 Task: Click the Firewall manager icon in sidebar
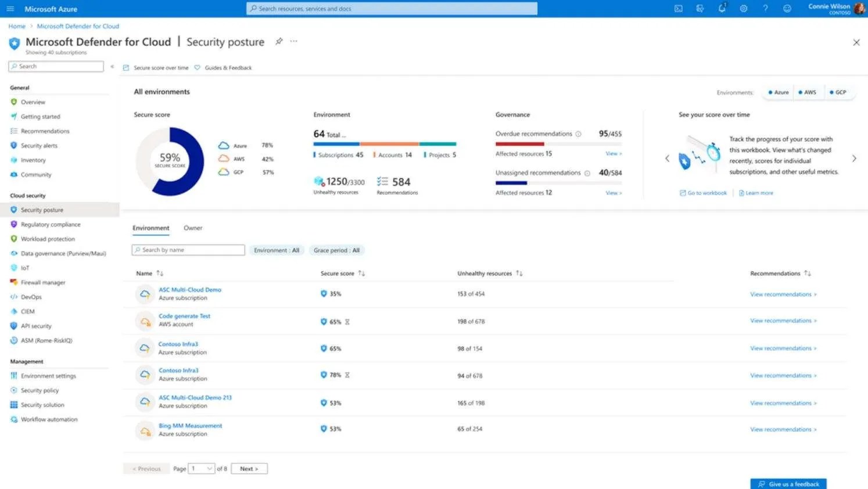(14, 283)
